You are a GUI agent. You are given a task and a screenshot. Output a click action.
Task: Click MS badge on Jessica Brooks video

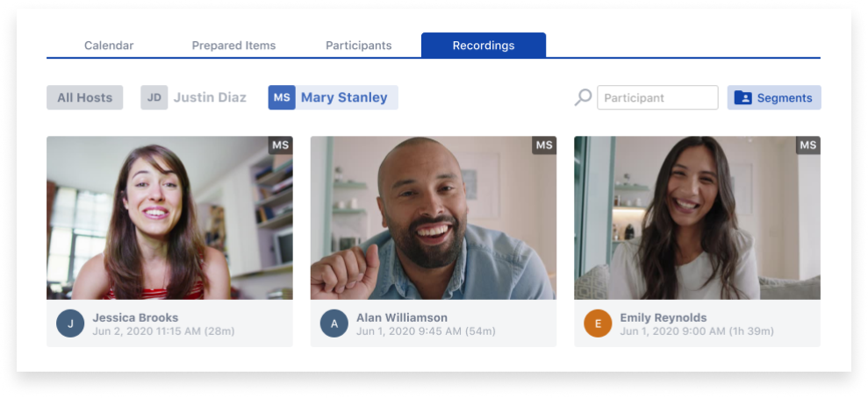click(281, 146)
